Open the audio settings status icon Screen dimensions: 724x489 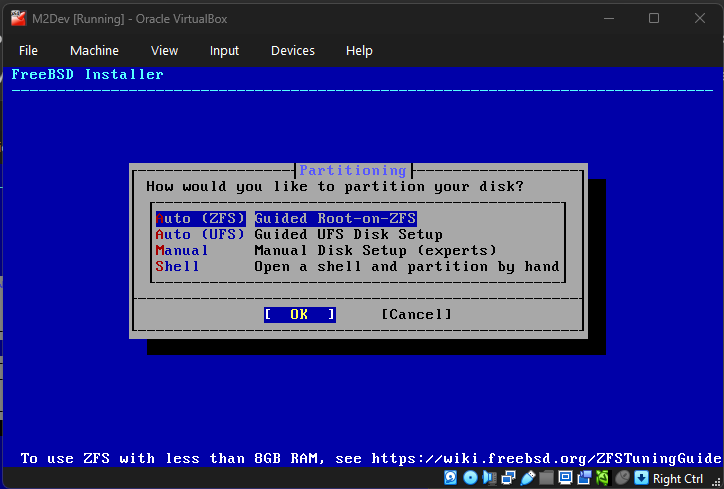pos(489,478)
